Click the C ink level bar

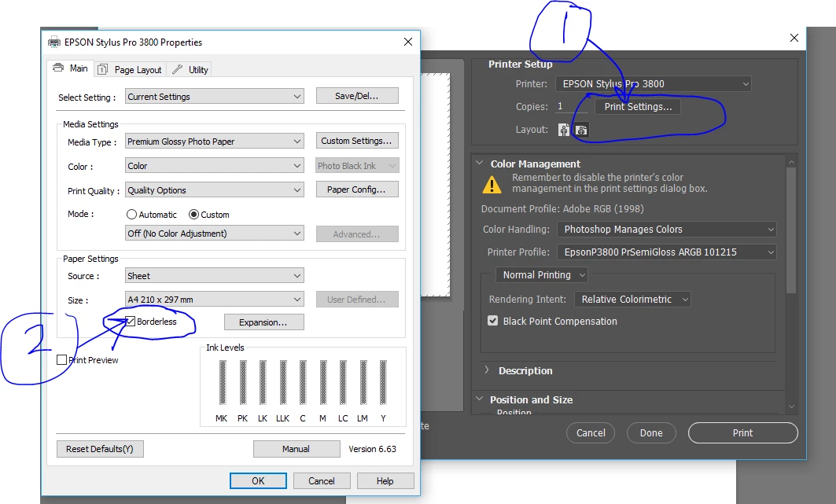pyautogui.click(x=302, y=383)
